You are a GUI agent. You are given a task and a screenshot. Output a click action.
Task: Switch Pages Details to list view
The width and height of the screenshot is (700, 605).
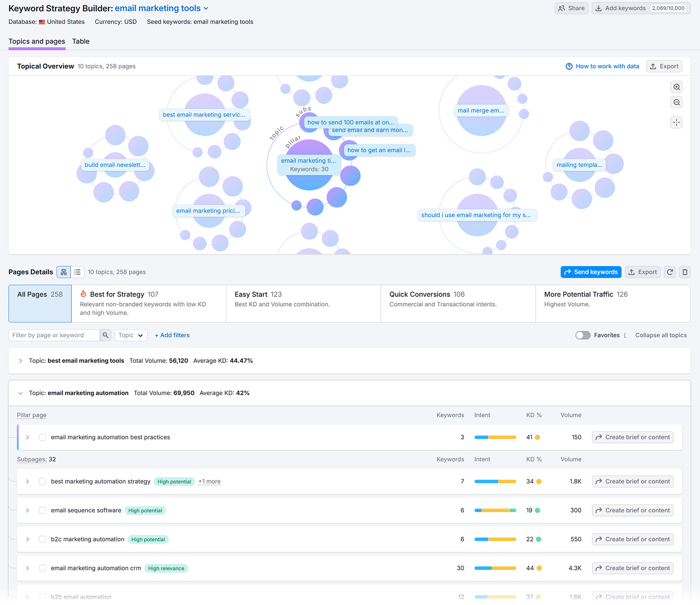point(77,272)
